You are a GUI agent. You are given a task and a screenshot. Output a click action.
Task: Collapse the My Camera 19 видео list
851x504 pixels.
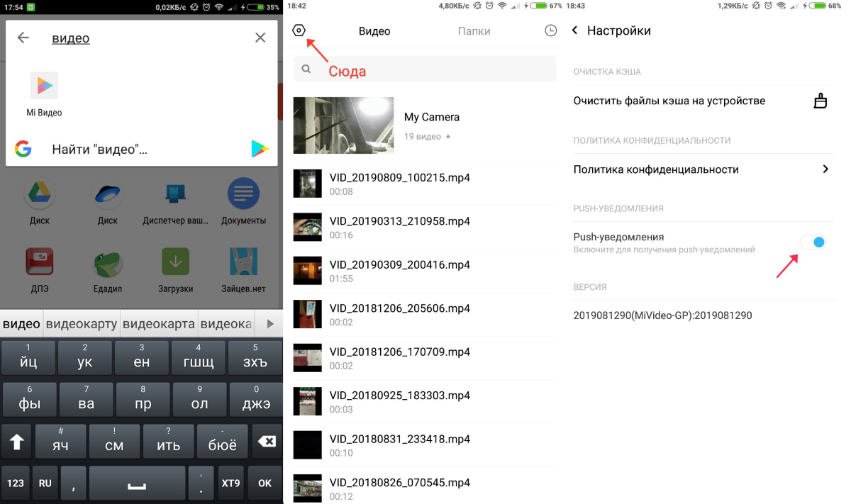tap(448, 137)
